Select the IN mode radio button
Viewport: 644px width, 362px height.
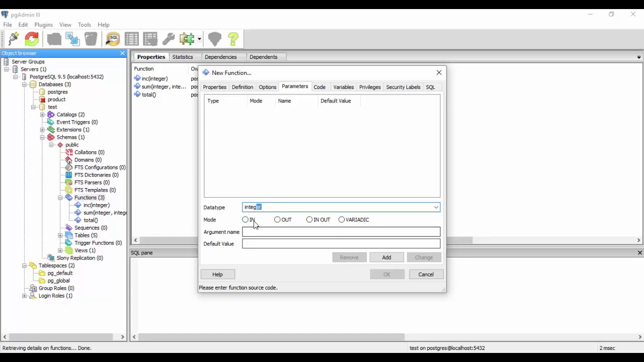click(x=246, y=220)
